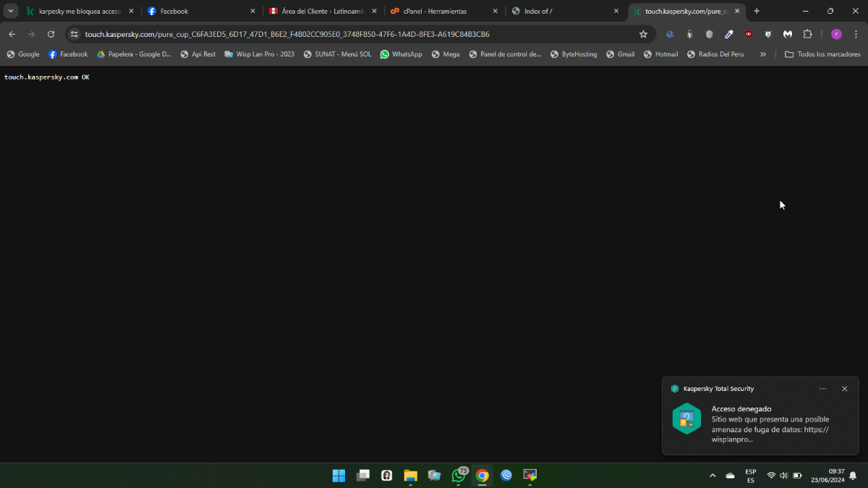The width and height of the screenshot is (868, 488).
Task: Go back to the previous page
Action: point(12,34)
